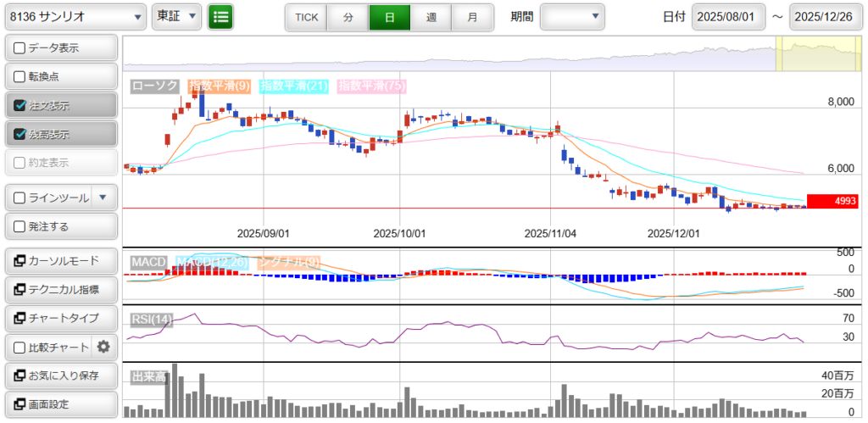868x423 pixels.
Task: Open comparison chart settings gear
Action: [x=103, y=347]
